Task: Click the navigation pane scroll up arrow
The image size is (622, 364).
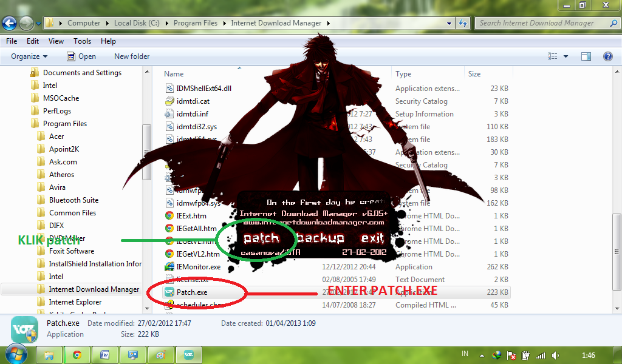Action: point(147,72)
